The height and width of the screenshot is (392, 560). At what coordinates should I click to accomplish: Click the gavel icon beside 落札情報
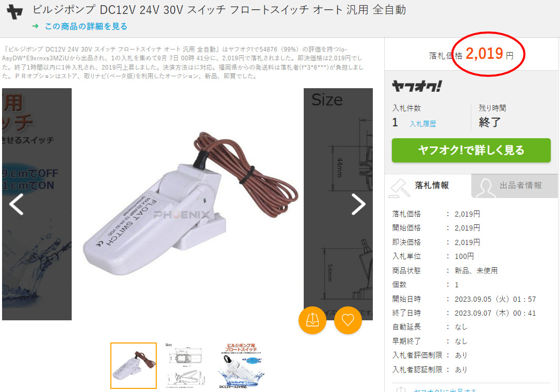click(x=399, y=188)
